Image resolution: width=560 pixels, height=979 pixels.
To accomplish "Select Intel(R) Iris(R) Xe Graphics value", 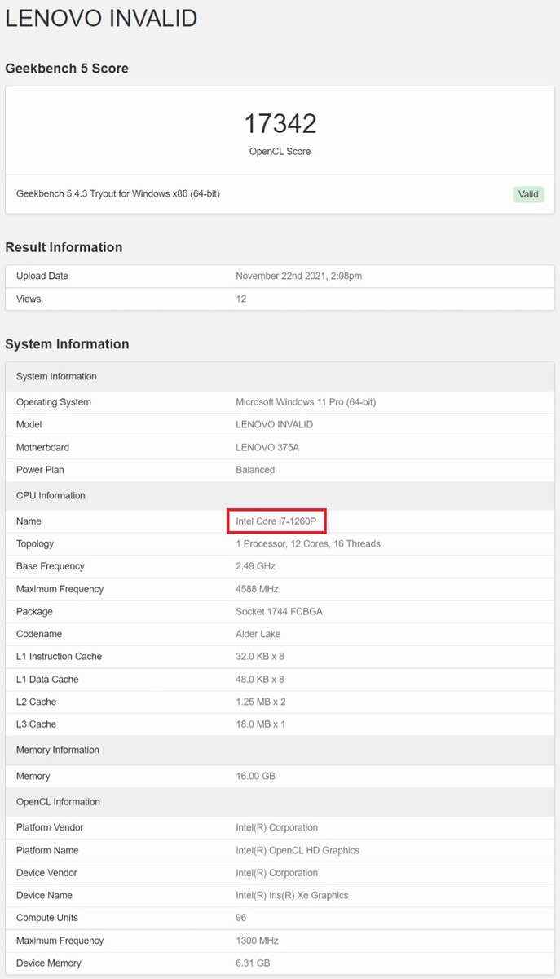I will tap(292, 895).
